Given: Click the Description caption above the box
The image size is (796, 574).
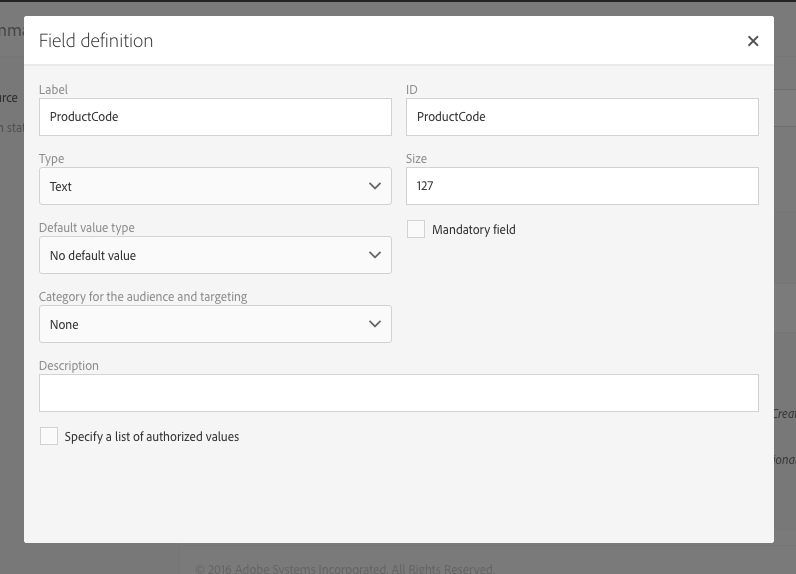Looking at the screenshot, I should click(x=69, y=366).
